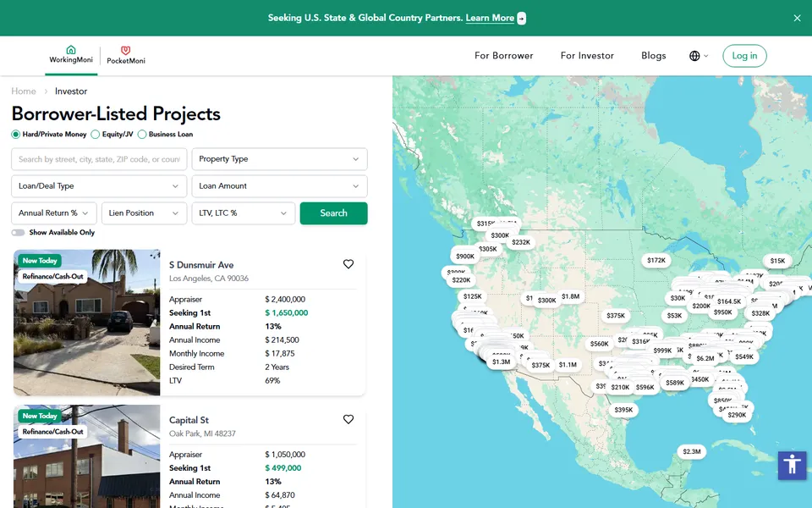This screenshot has height=508, width=812.
Task: Select the Business Loan radio option
Action: 142,135
